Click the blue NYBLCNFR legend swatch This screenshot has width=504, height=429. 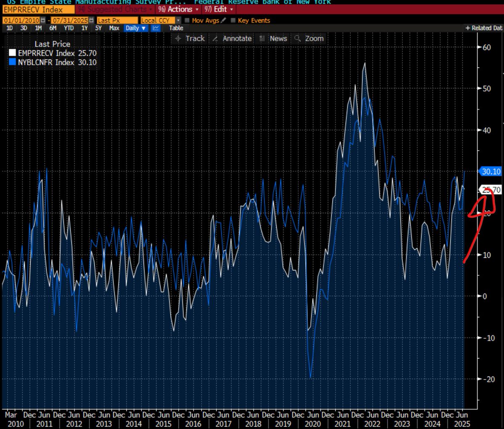[12, 62]
